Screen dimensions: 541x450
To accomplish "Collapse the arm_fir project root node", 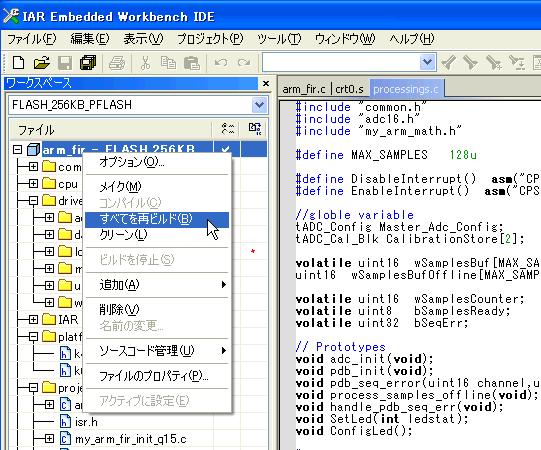I will click(x=17, y=150).
